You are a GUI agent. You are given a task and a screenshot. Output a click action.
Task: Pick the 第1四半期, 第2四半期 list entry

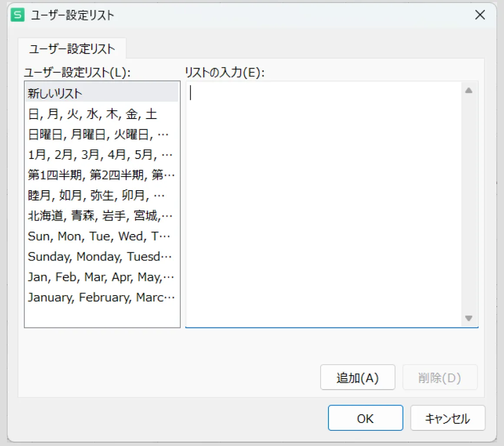pyautogui.click(x=102, y=175)
